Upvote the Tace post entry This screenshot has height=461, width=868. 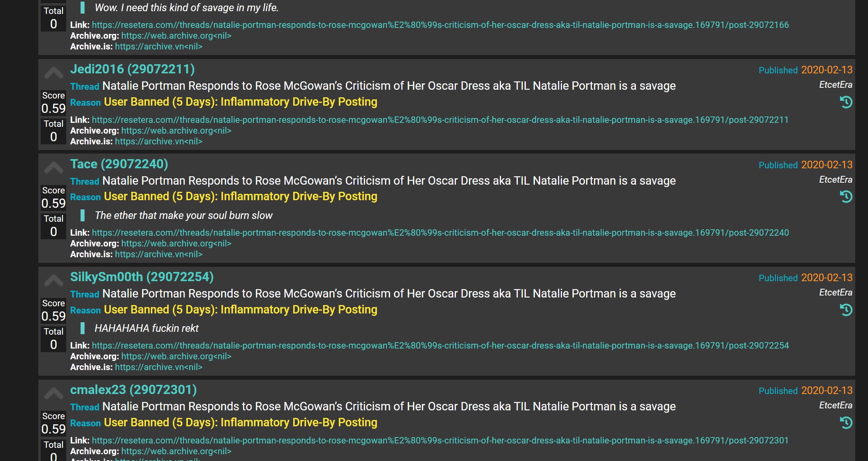click(53, 168)
